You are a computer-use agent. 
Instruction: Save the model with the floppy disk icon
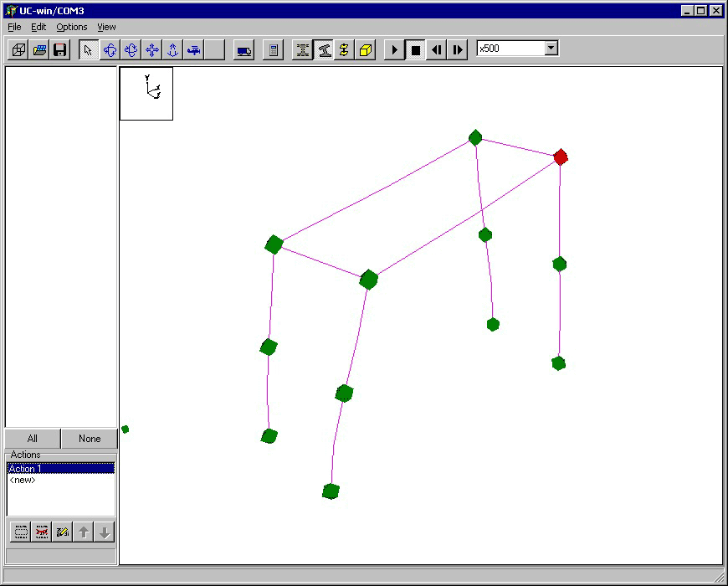(60, 50)
